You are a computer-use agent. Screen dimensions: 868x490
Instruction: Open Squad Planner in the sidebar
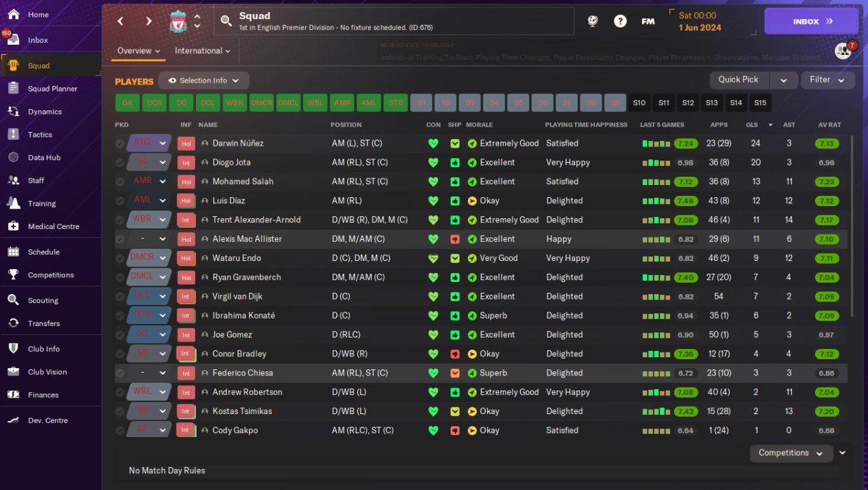52,89
